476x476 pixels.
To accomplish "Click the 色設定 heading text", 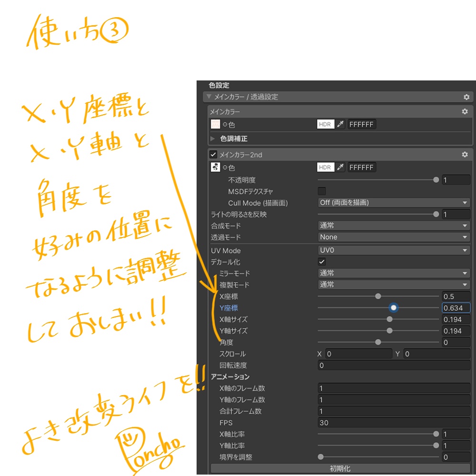I will coord(219,85).
